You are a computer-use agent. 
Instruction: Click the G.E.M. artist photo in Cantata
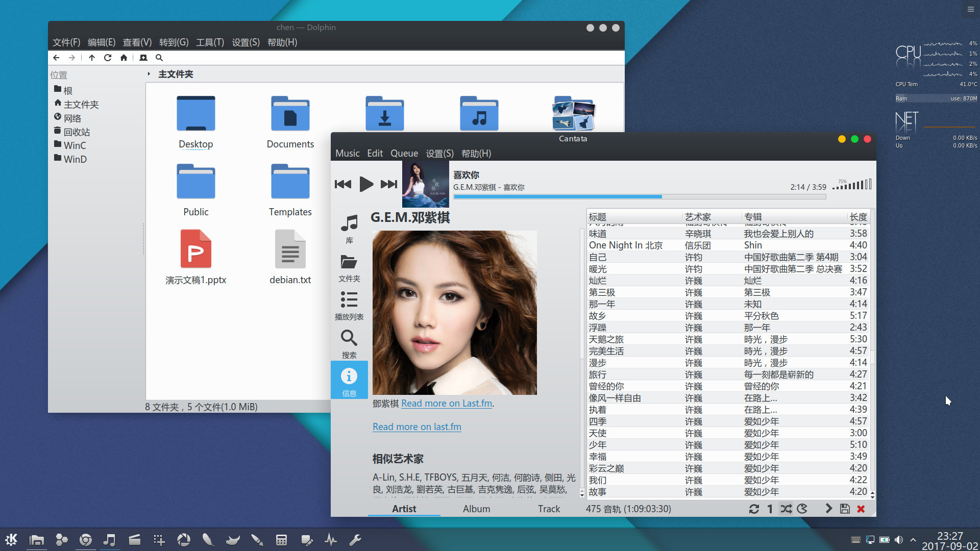[454, 312]
